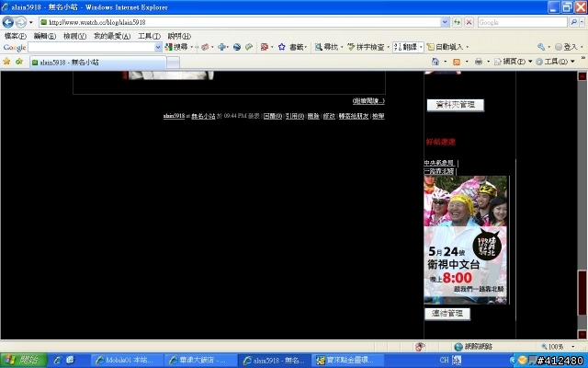Image resolution: width=588 pixels, height=368 pixels.
Task: Expand the address bar history dropdown
Action: [x=445, y=22]
